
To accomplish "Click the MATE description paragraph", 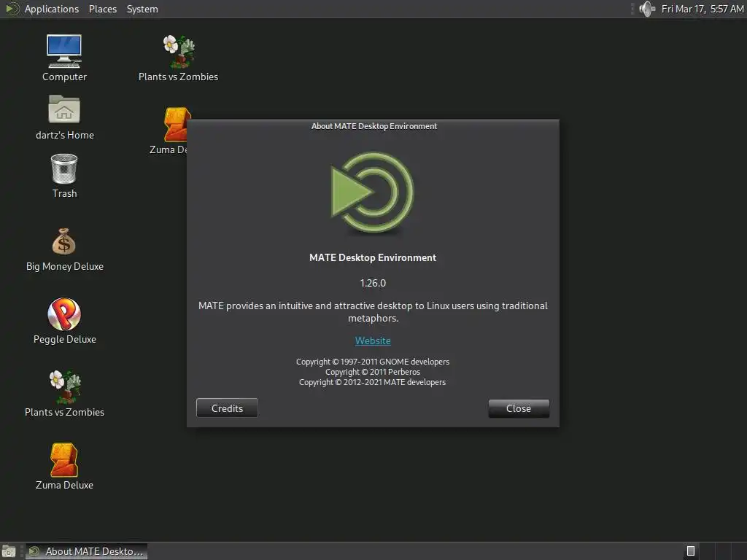I will 373,312.
